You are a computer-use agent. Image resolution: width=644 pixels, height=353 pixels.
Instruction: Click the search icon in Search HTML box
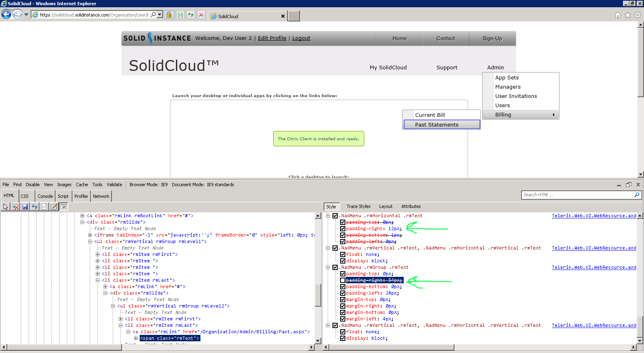pyautogui.click(x=637, y=195)
